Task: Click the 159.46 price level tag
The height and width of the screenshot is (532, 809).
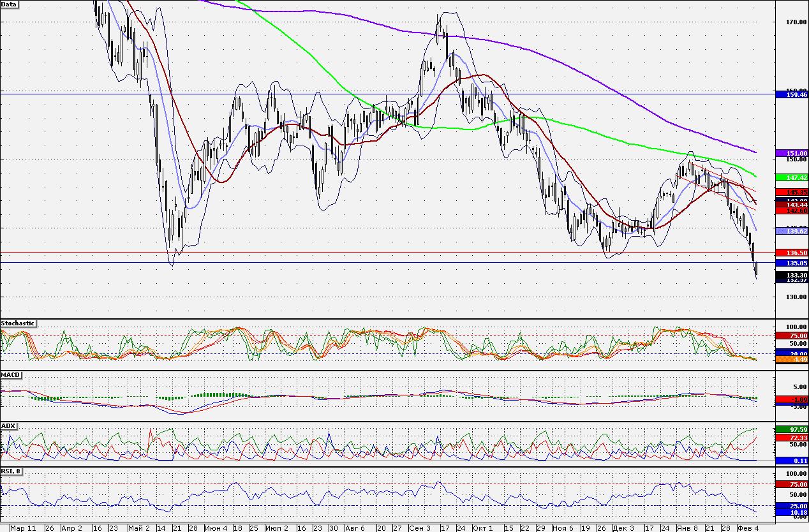Action: pos(792,94)
